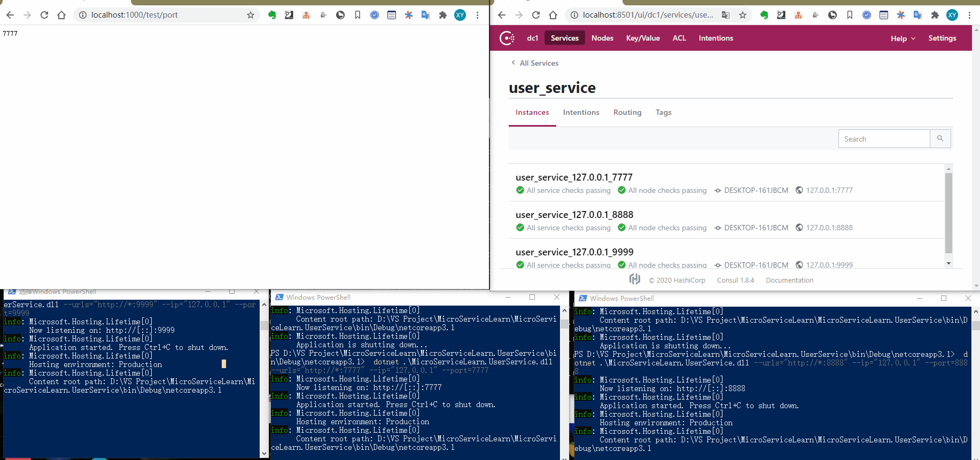Open Google Translate extension in left browser
The image size is (980, 460).
[426, 15]
